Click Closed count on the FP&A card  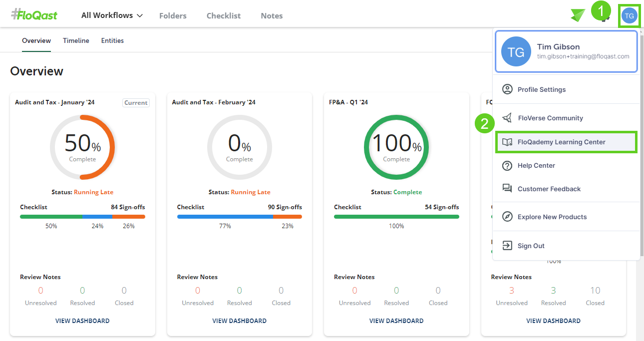click(438, 291)
